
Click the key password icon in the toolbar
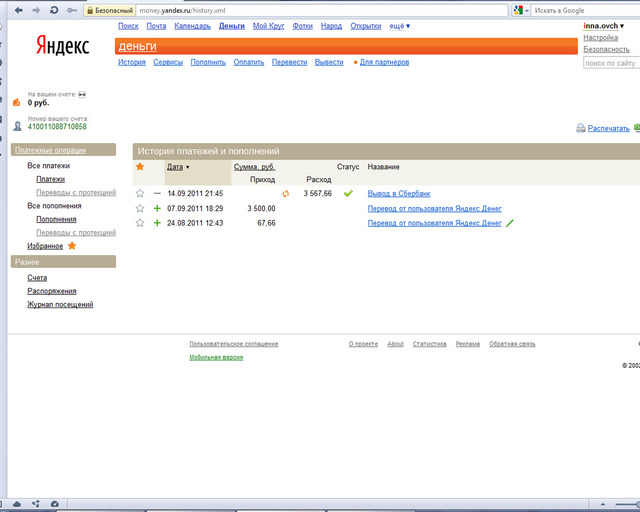click(72, 10)
